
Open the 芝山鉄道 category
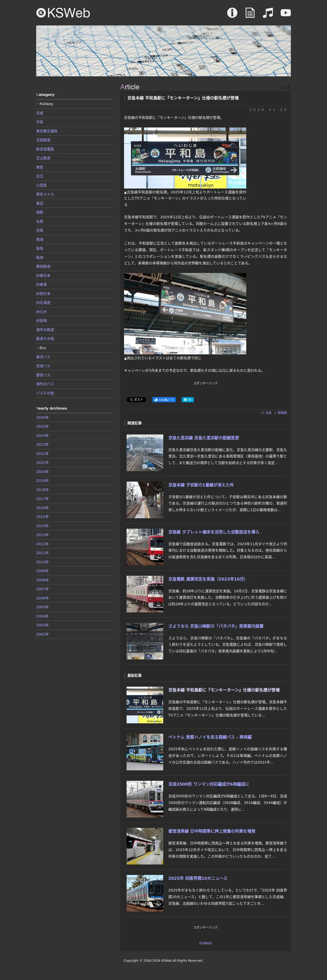[x=43, y=158]
